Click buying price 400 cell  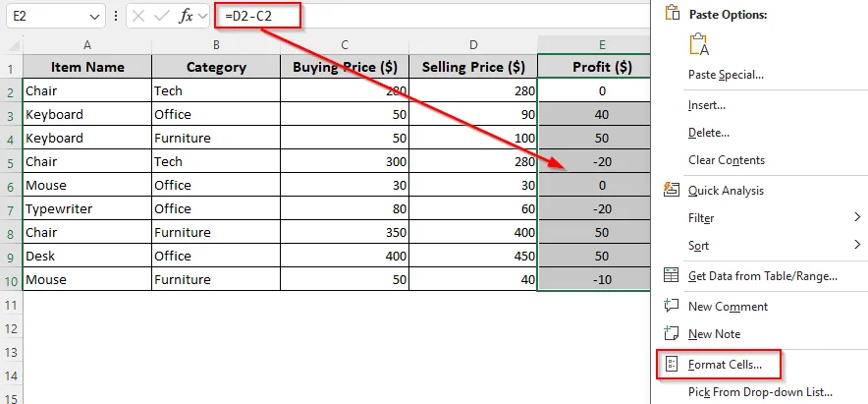(345, 256)
